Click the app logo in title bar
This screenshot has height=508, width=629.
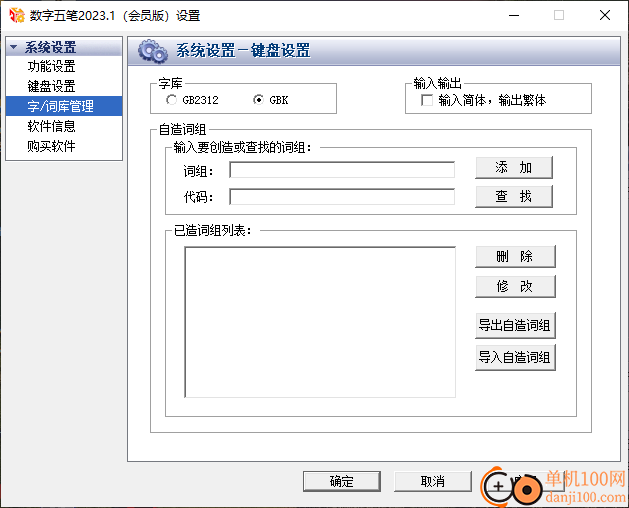point(17,15)
